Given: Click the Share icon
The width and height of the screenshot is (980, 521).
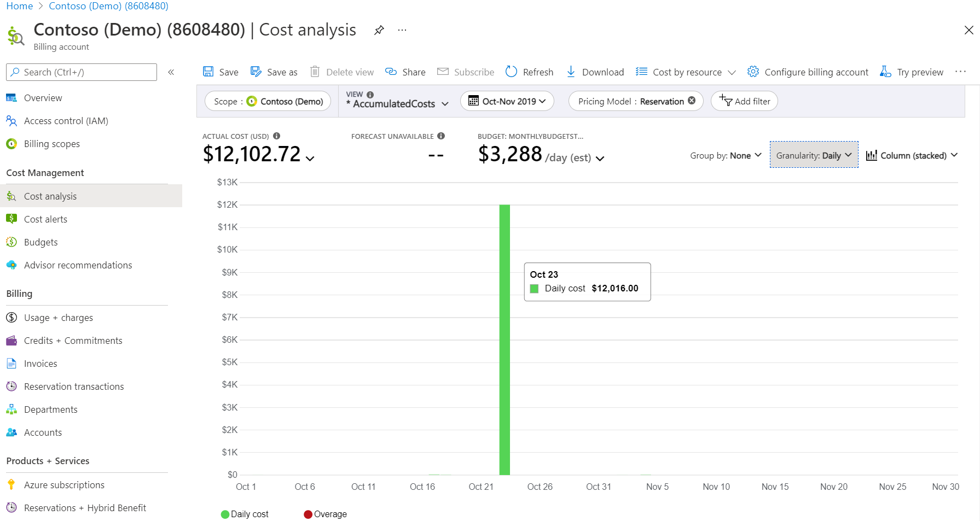Looking at the screenshot, I should (x=391, y=72).
